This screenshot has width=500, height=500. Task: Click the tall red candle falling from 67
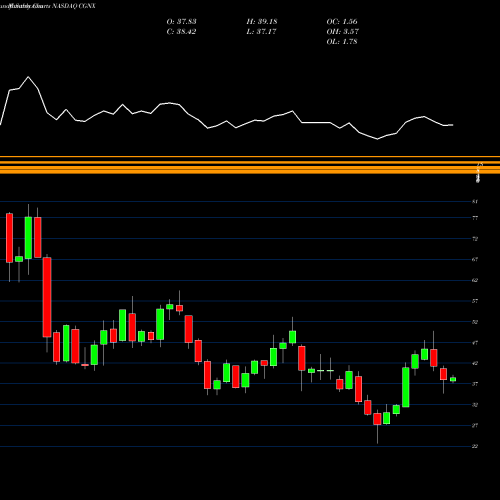coord(47,297)
